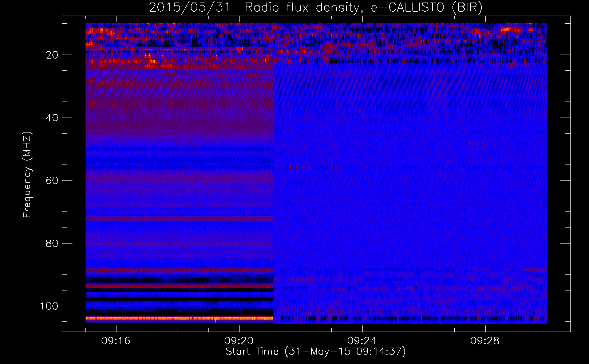Screen dimensions: 589x364
Task: Click the 100 MHz frequency tick label
Action: pos(49,306)
